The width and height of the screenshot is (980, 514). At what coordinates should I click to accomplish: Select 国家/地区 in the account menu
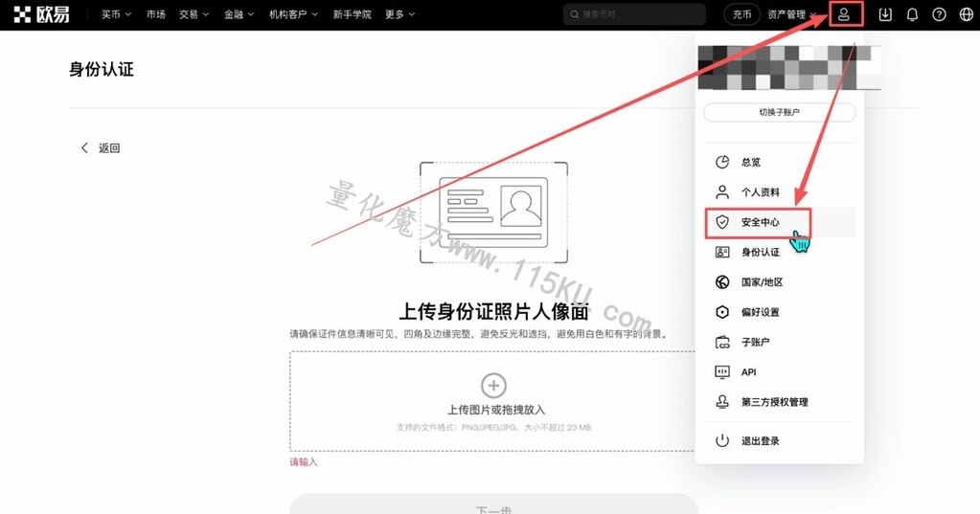click(780, 281)
